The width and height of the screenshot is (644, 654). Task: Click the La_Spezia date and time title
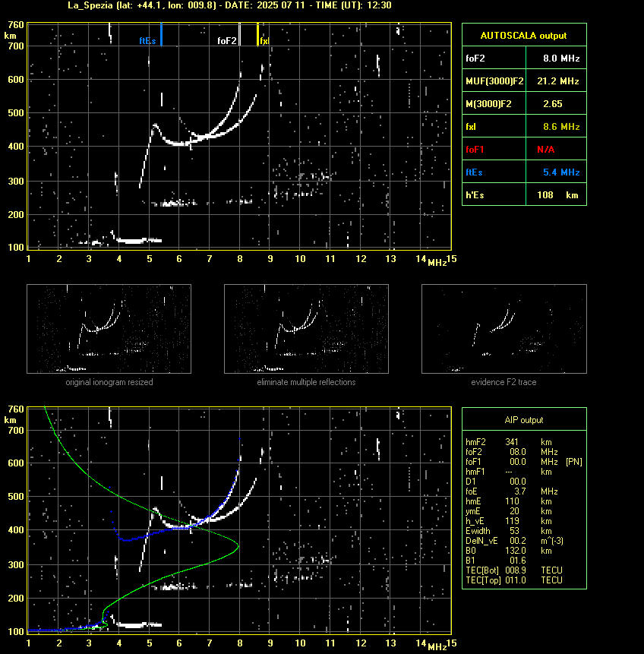tap(229, 5)
